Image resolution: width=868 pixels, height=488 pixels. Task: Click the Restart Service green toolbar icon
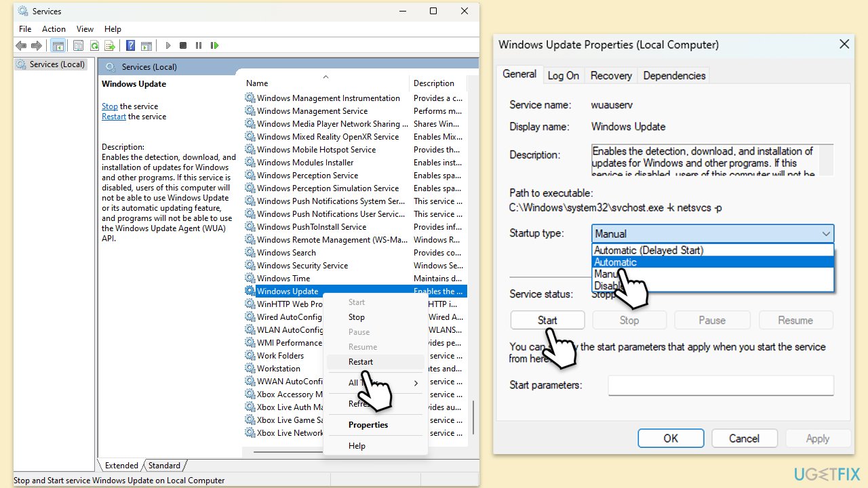[214, 45]
